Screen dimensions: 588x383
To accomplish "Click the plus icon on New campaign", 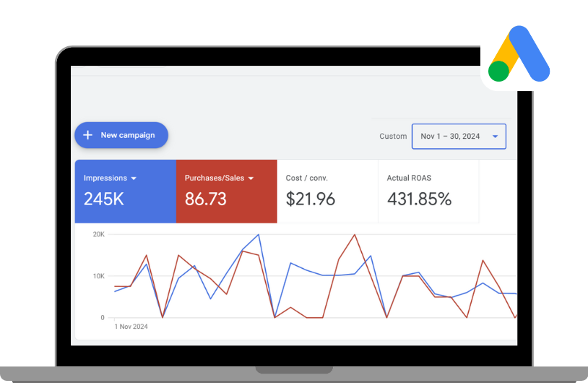I will pos(87,135).
